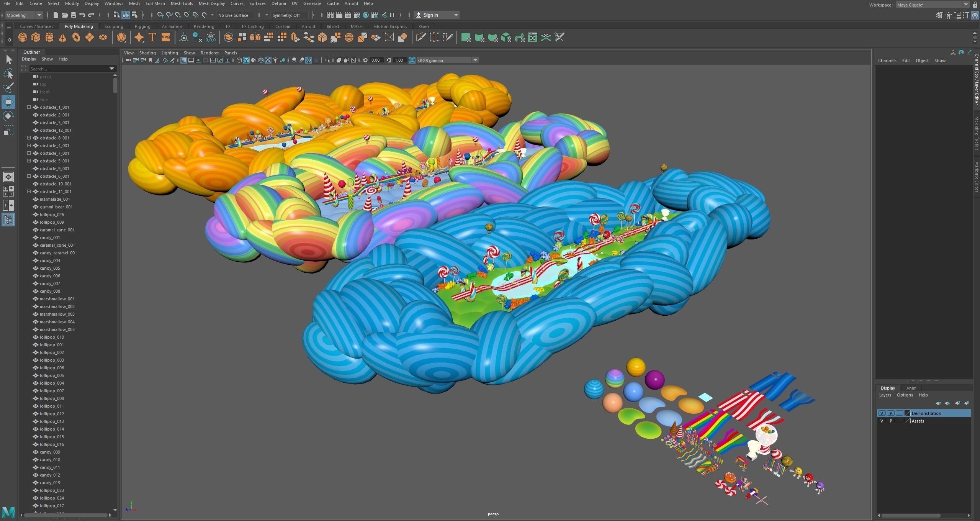
Task: Click the New scene icon
Action: click(x=56, y=15)
